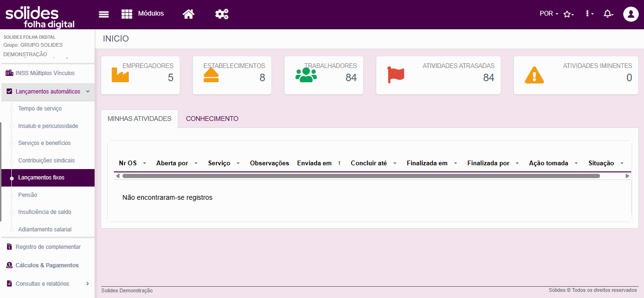Open Serviços e benefícios menu item
Screen dimensions: 644x298
coord(44,143)
